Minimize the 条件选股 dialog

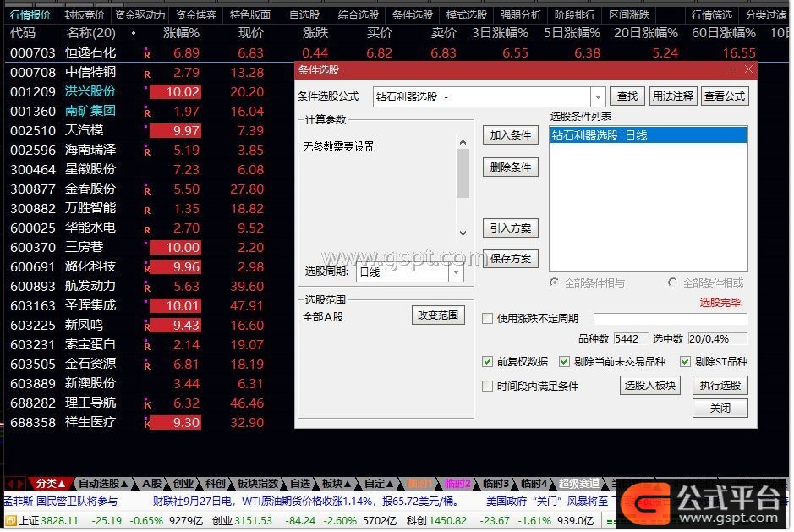point(732,69)
